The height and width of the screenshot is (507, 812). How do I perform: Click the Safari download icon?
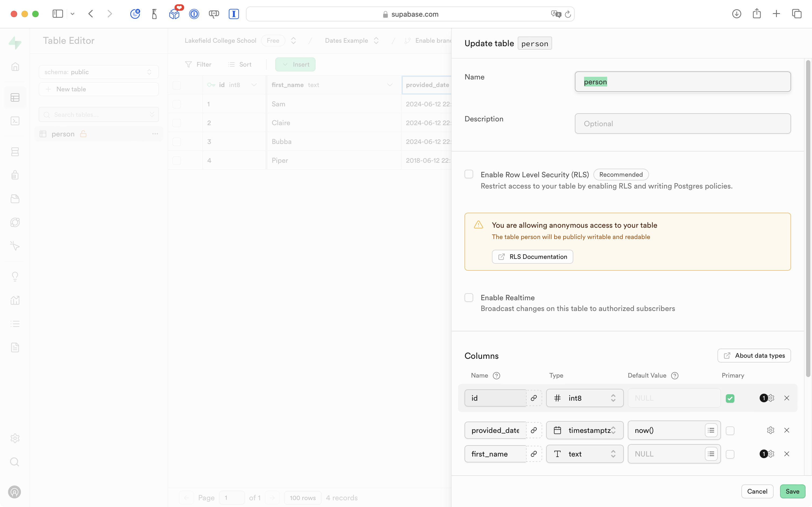[736, 14]
